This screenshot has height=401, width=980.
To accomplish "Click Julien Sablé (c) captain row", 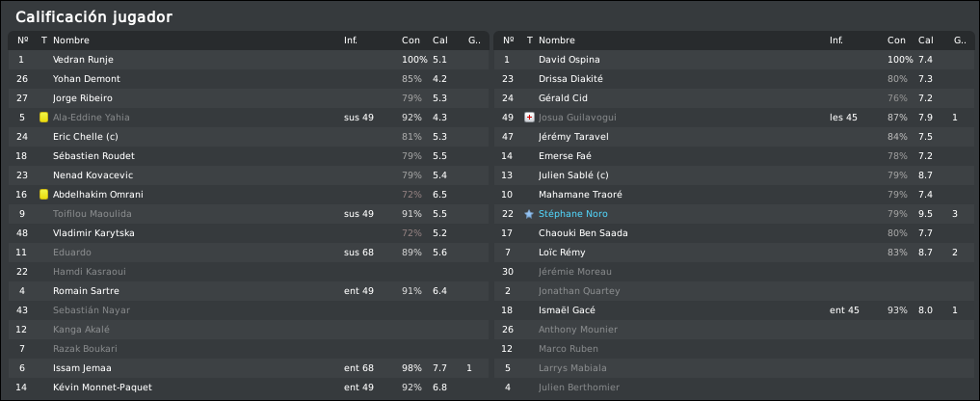I will [x=734, y=175].
